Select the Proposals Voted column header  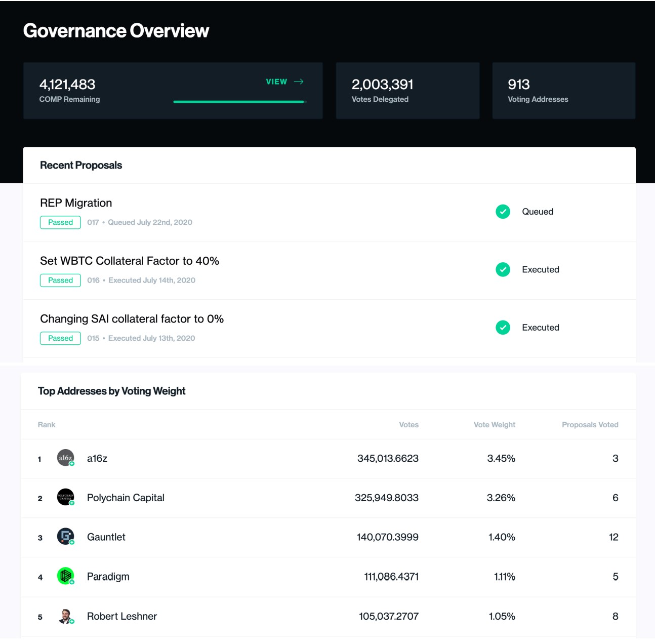pos(590,425)
